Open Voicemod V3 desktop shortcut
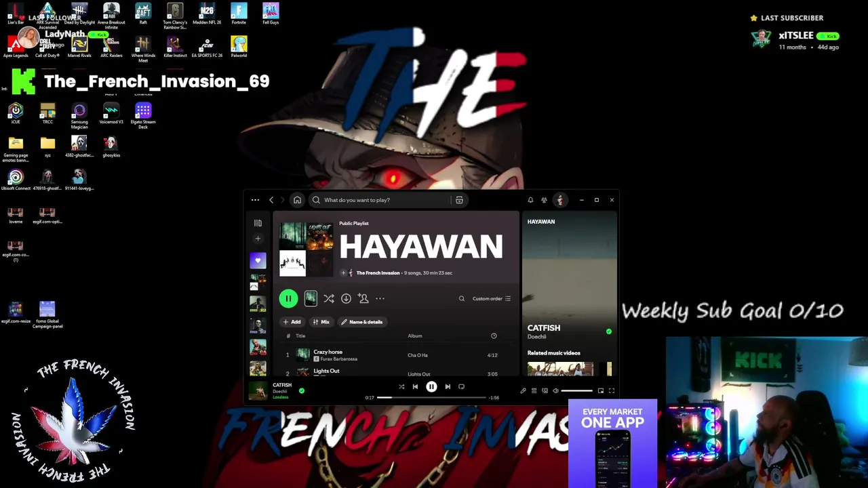The width and height of the screenshot is (868, 488). point(111,113)
